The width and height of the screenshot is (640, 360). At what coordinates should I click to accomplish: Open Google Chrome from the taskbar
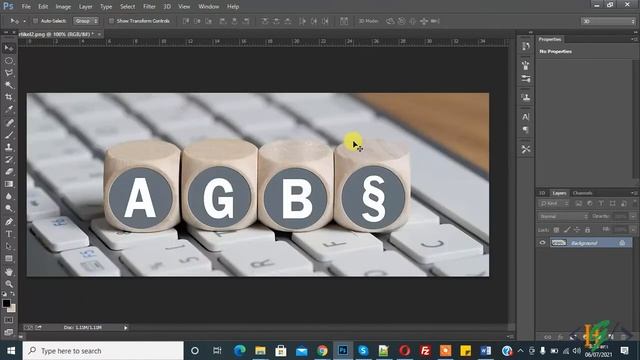point(322,351)
